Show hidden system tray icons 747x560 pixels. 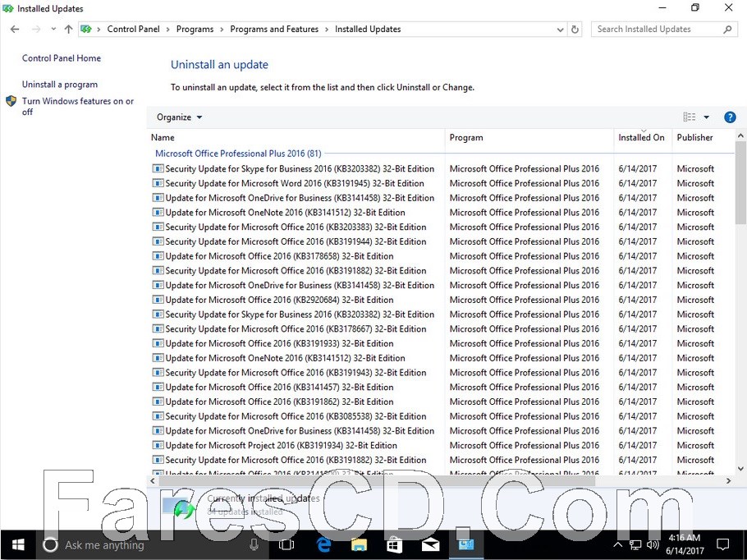pos(617,544)
